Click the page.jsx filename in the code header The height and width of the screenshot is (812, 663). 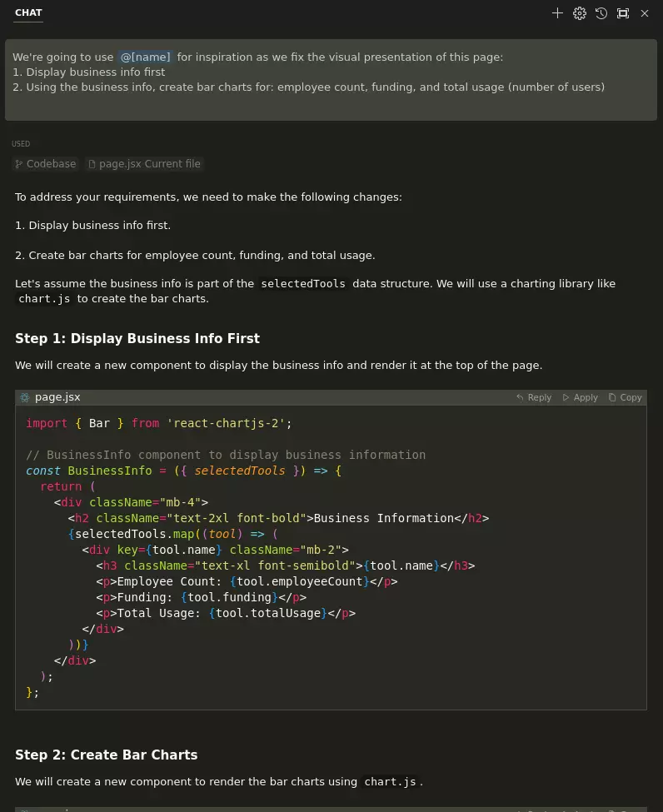57,397
